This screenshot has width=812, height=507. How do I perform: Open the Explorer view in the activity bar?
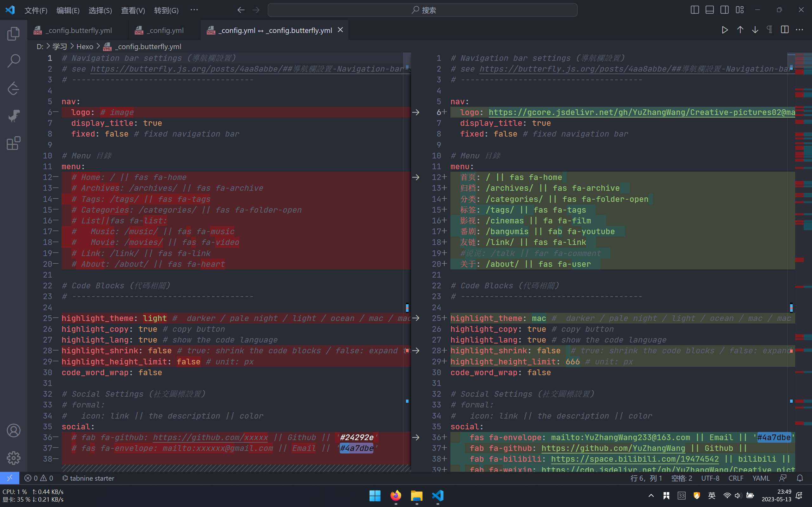tap(13, 33)
